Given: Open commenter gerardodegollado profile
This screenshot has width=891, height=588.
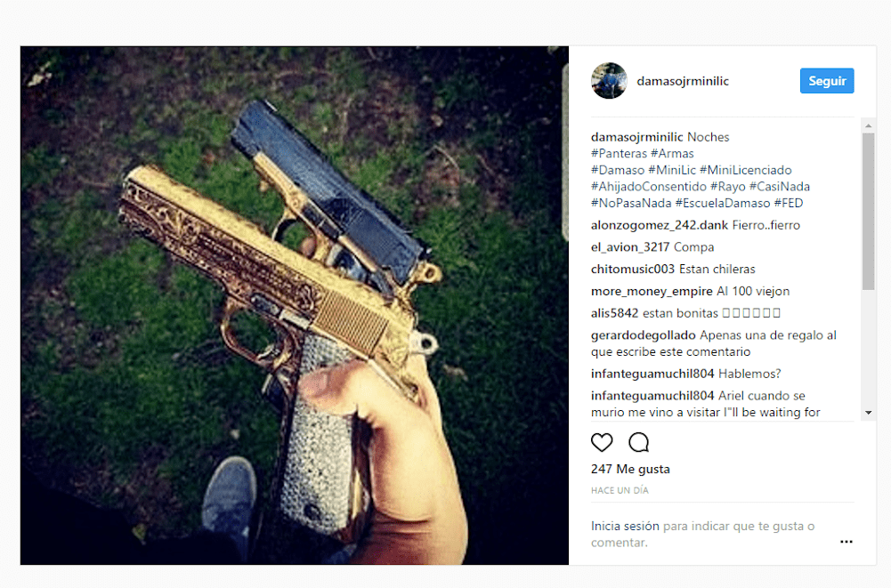Looking at the screenshot, I should [x=644, y=335].
